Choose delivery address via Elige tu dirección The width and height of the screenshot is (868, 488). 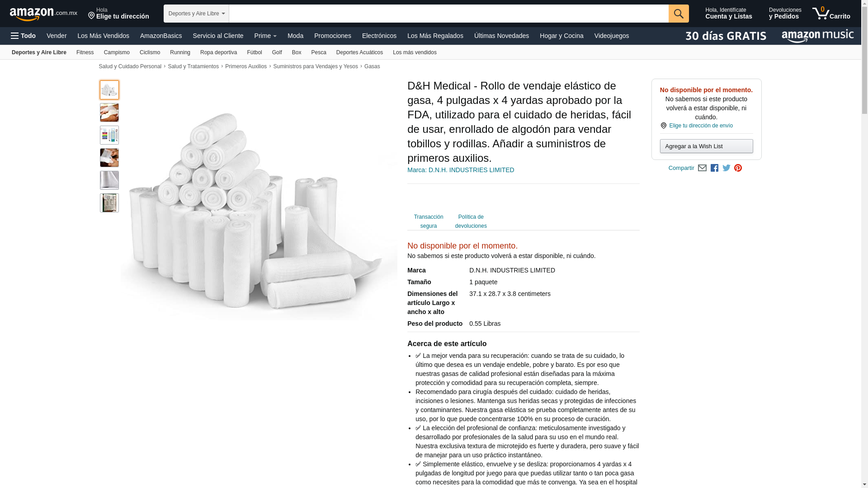tap(118, 14)
